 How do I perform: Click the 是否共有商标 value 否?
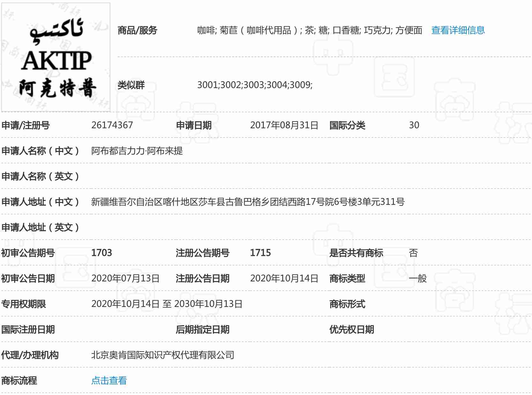413,253
